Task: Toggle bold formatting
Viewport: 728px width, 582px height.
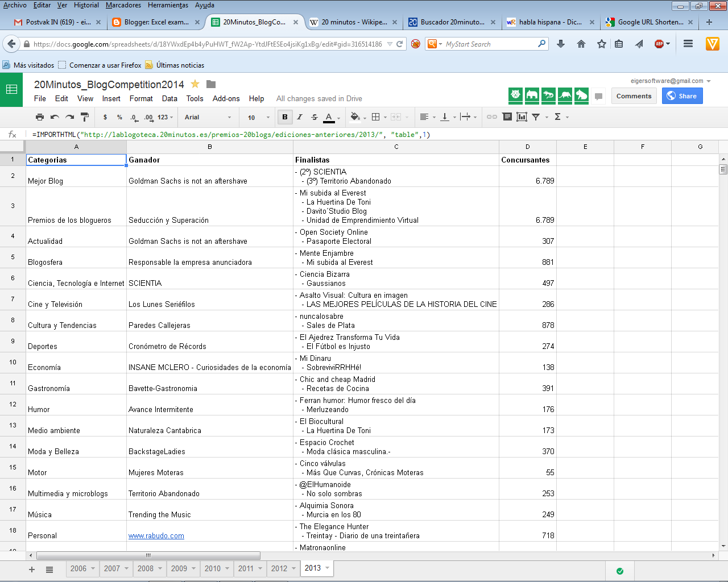Action: [x=285, y=117]
